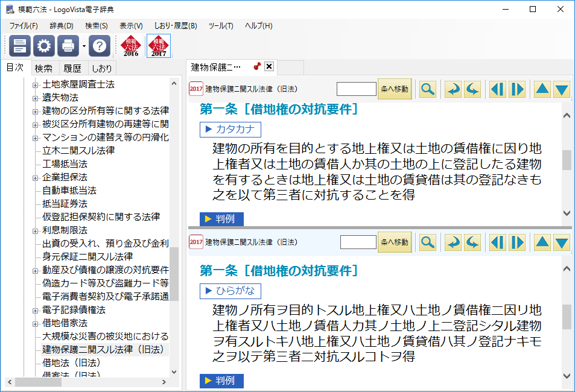This screenshot has height=392, width=575.
Task: Select 自動車抵当法 in the tree
Action: 69,191
